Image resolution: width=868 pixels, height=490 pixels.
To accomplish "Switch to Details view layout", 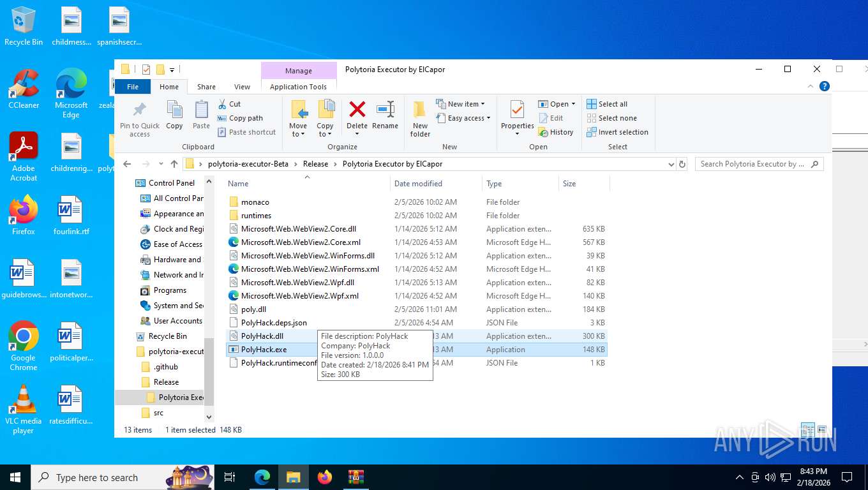I will 808,430.
